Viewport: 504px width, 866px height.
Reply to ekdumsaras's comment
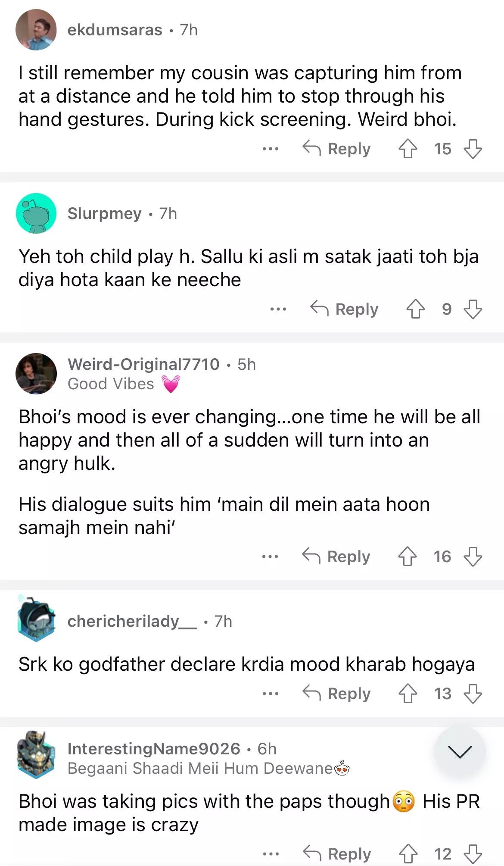336,149
